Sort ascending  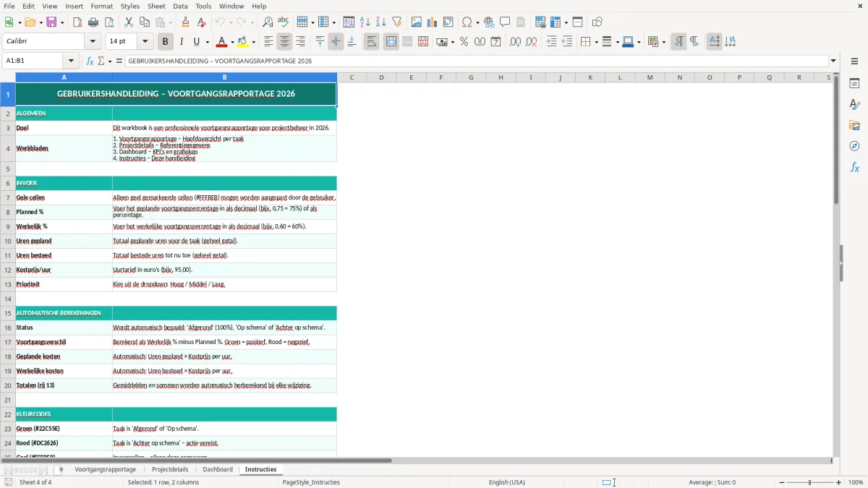[x=365, y=22]
